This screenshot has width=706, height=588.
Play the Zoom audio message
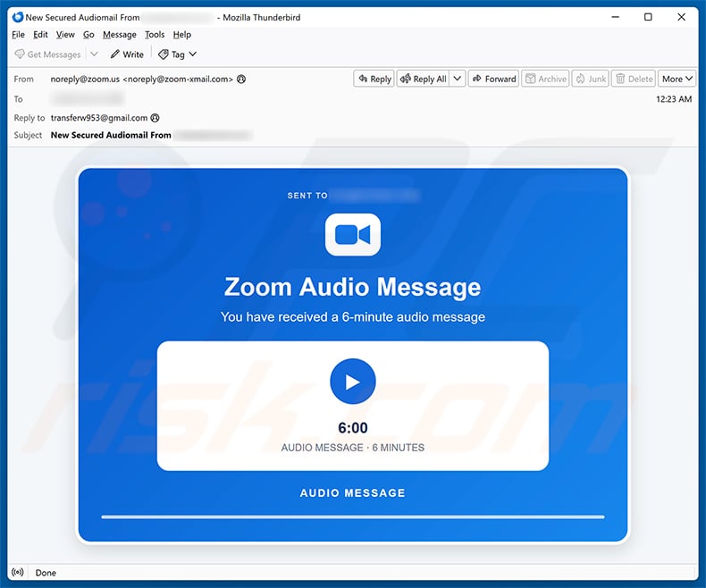click(352, 382)
